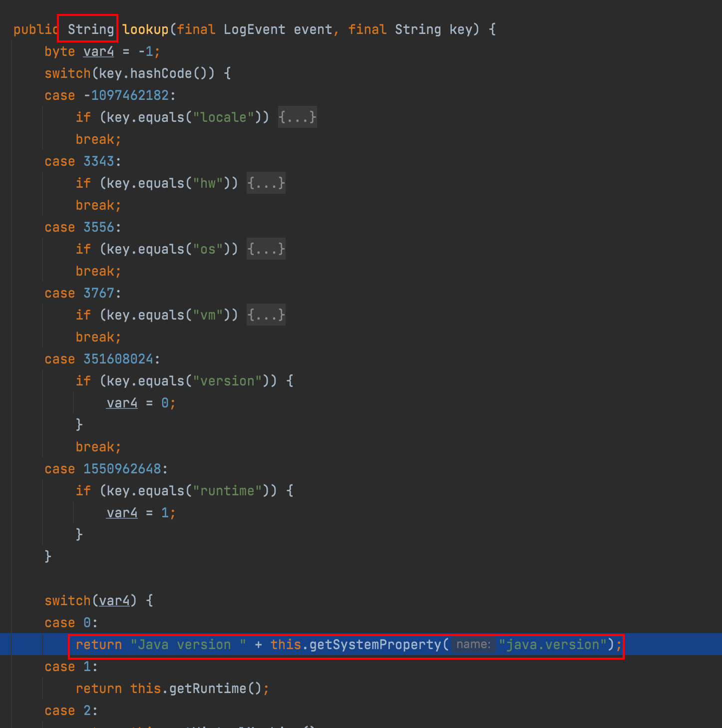Click var4 in the byte declaration line
Screen dimensions: 722x728
[98, 51]
